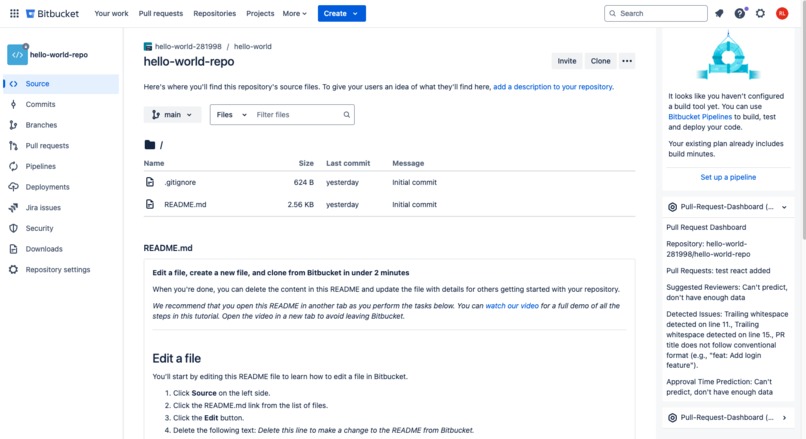Click the second Pull-Request-Dashboard panel icon

coord(672,417)
